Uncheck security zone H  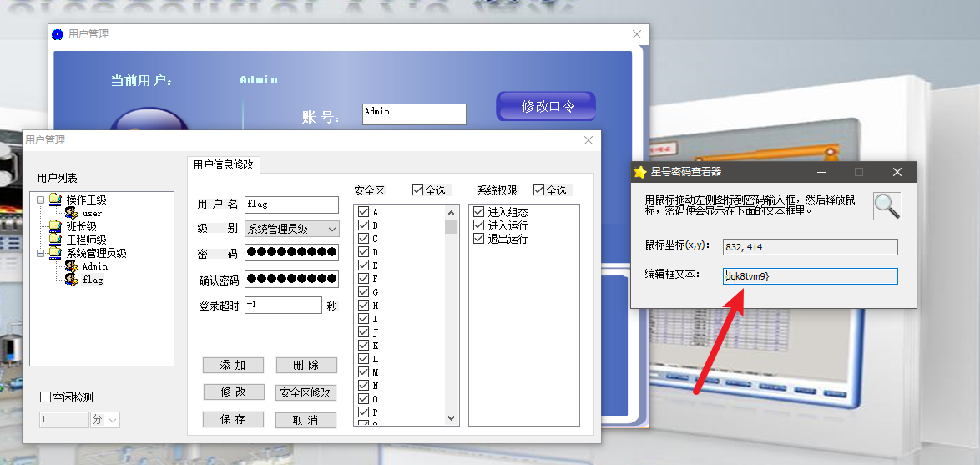point(363,305)
